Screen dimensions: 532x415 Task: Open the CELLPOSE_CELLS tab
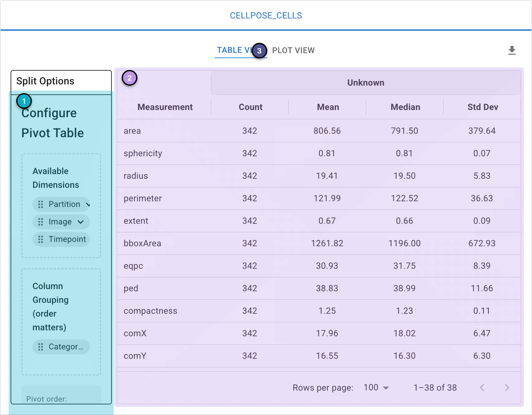[x=266, y=15]
